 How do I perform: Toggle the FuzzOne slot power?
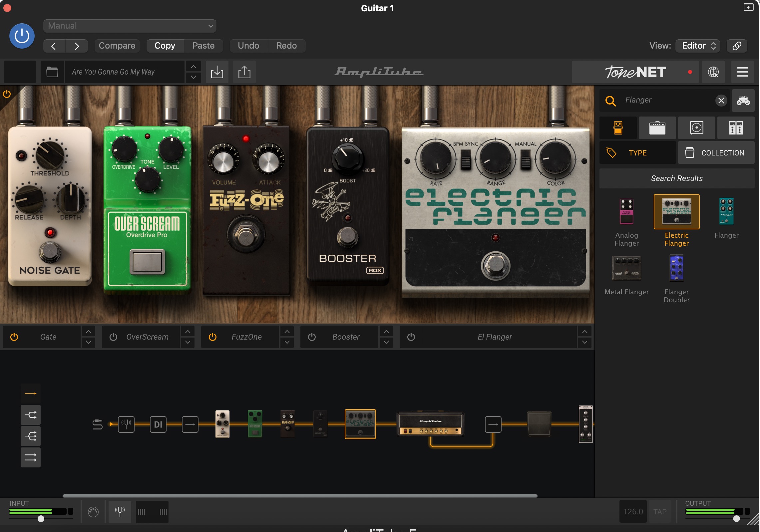pos(212,337)
